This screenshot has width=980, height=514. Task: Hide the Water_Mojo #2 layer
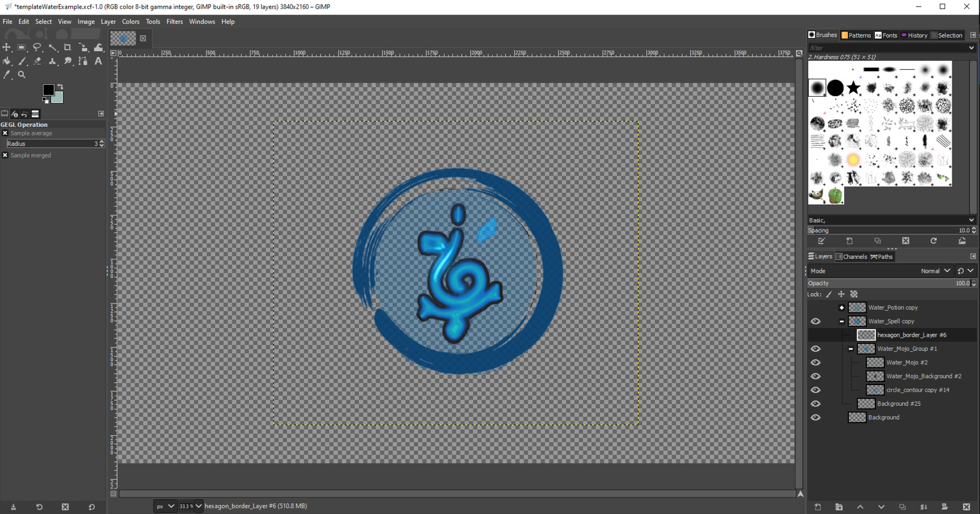pyautogui.click(x=816, y=362)
